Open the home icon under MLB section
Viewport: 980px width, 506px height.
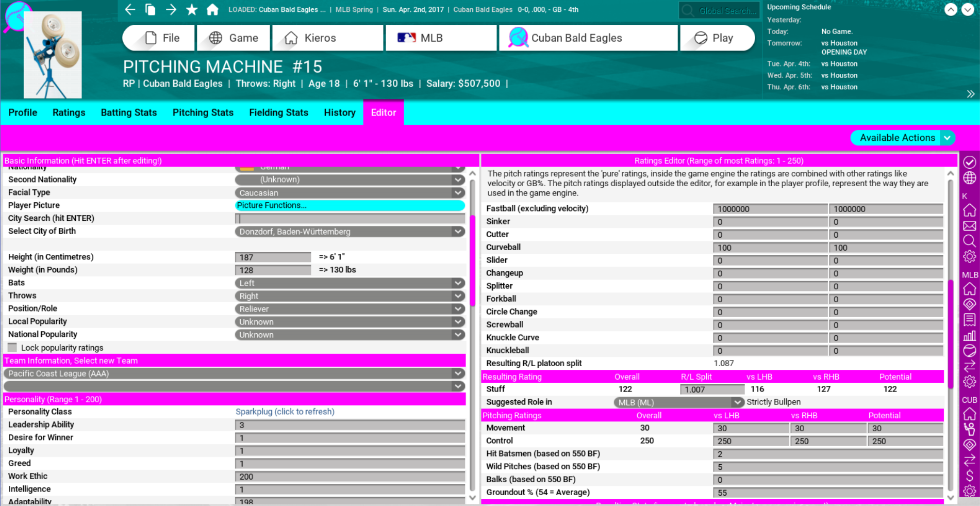coord(969,289)
